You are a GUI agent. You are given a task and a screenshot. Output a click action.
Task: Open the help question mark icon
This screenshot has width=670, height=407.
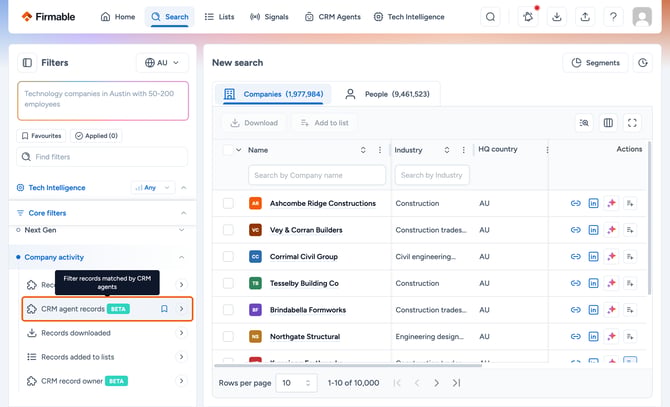(x=613, y=17)
